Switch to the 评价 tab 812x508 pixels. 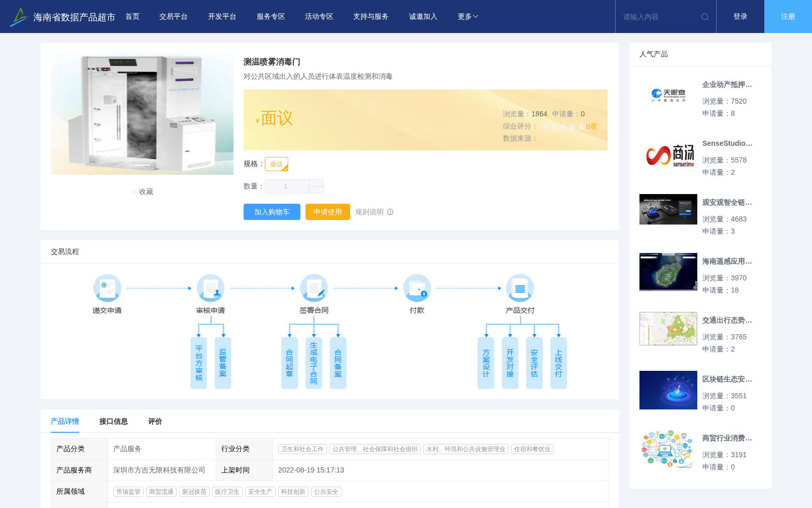tap(155, 421)
